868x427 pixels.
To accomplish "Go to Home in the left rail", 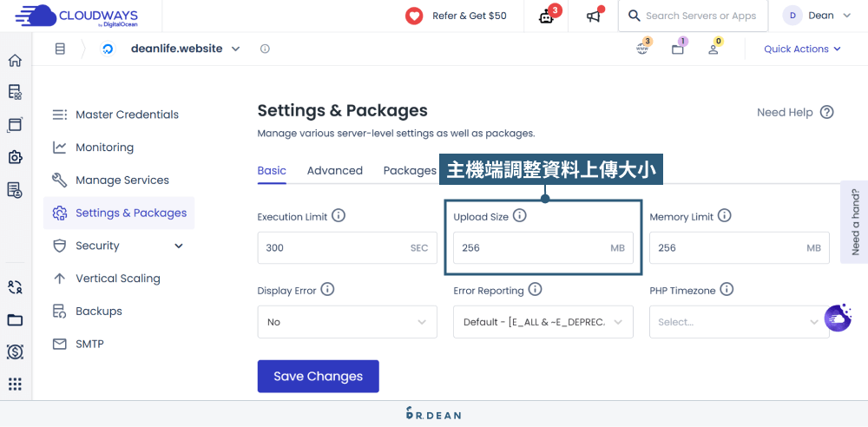I will (x=15, y=61).
